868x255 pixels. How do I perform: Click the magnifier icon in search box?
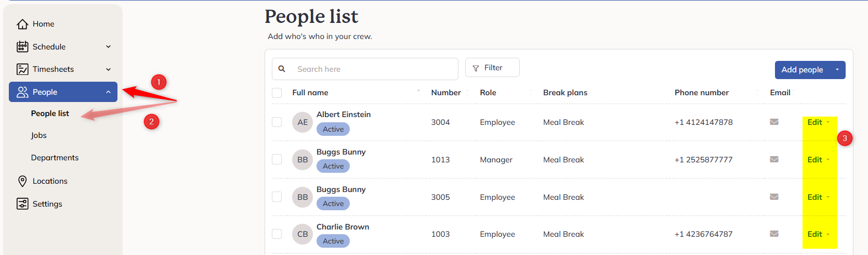(282, 69)
